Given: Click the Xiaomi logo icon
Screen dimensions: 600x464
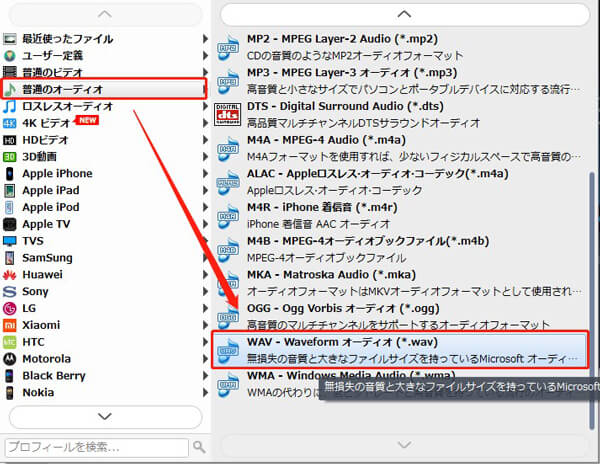Looking at the screenshot, I should [10, 325].
